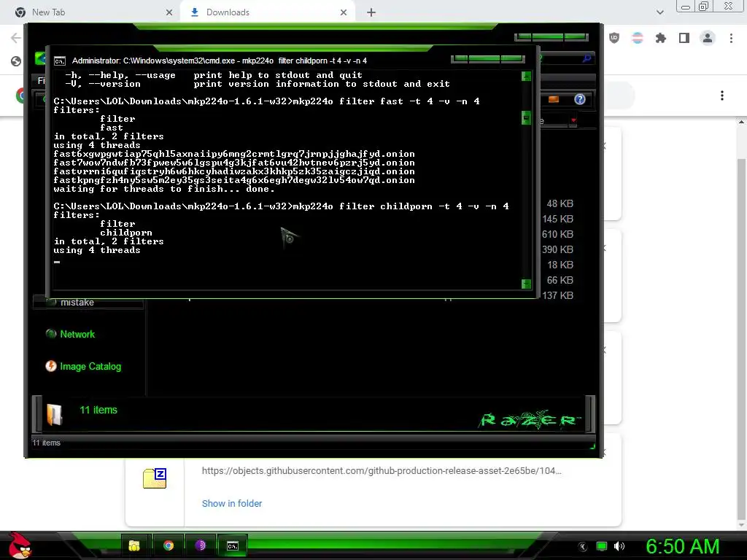
Task: Click the cmd scrollbar down arrow
Action: [x=526, y=284]
